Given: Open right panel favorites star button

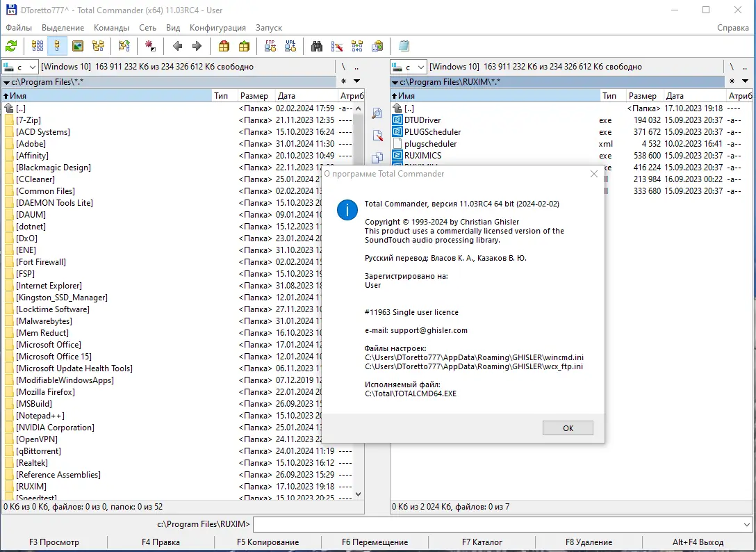Looking at the screenshot, I should 732,81.
